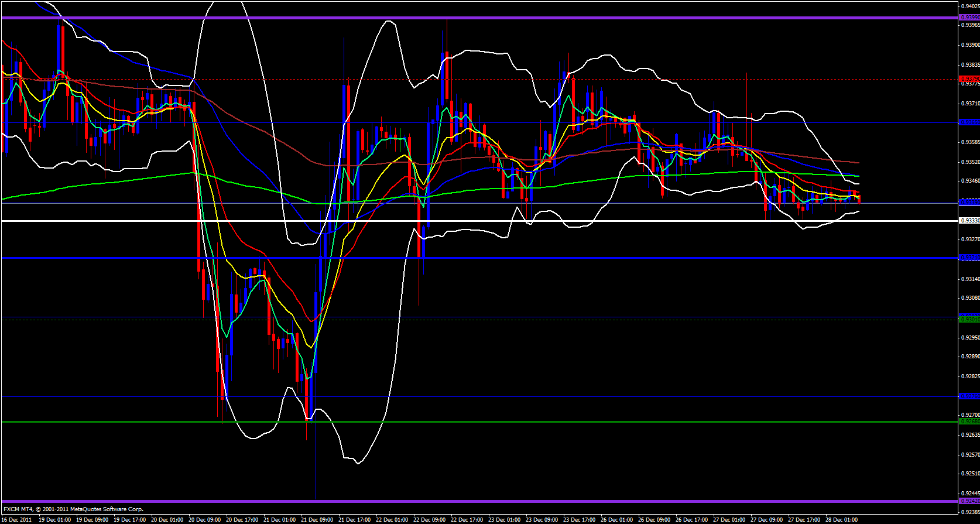Click the 0.92890 price scale value
Screen dimensions: 980x524
tap(970, 356)
